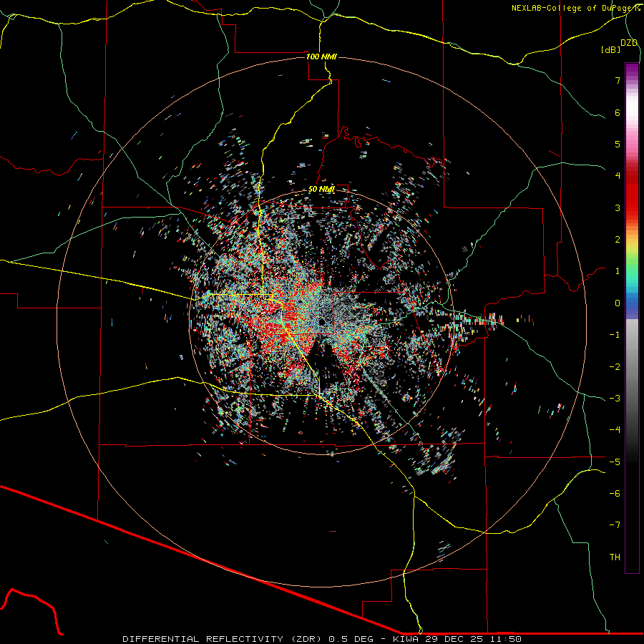Viewport: 644px width, 644px height.
Task: Click the -6 dB tick label
Action: (615, 494)
